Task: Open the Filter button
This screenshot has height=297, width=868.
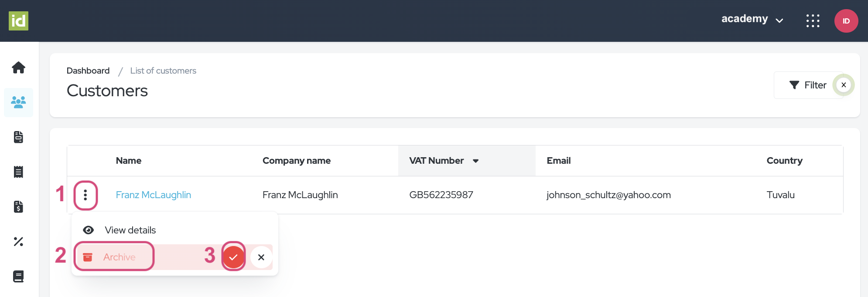Action: pyautogui.click(x=808, y=85)
